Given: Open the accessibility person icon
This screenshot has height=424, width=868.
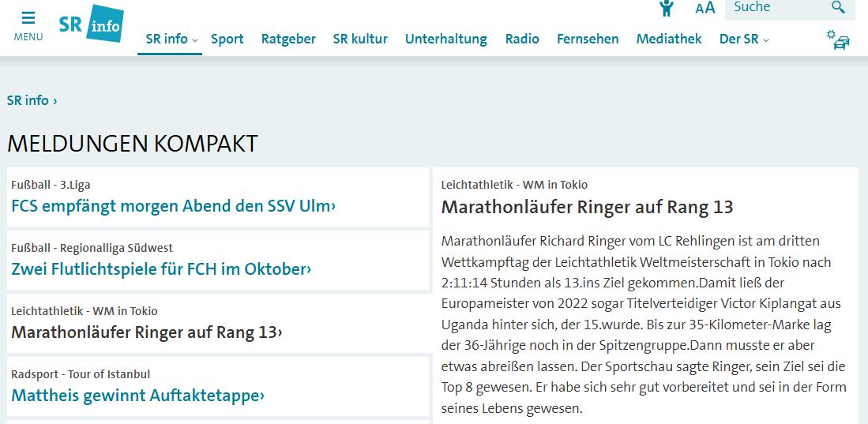Looking at the screenshot, I should click(667, 8).
